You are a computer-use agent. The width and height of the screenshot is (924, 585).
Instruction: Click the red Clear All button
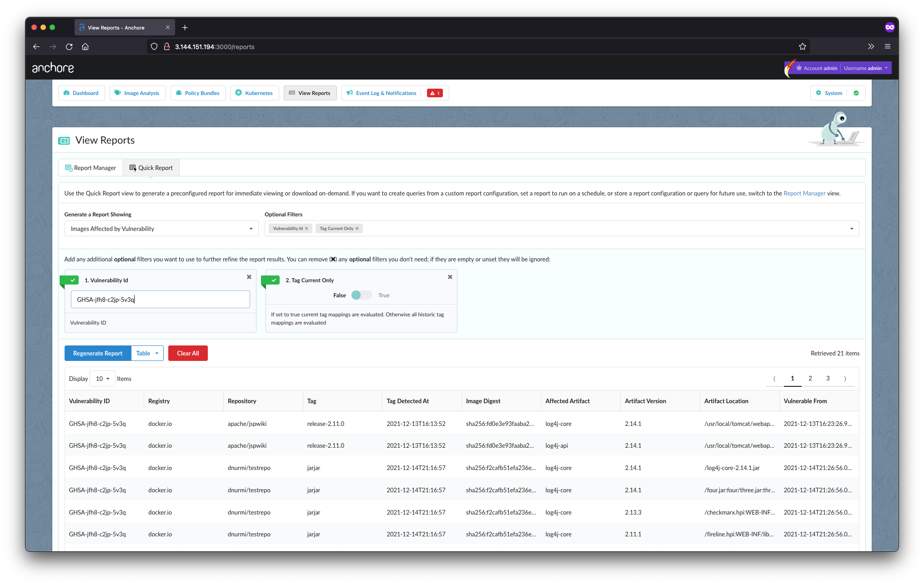[x=188, y=353]
